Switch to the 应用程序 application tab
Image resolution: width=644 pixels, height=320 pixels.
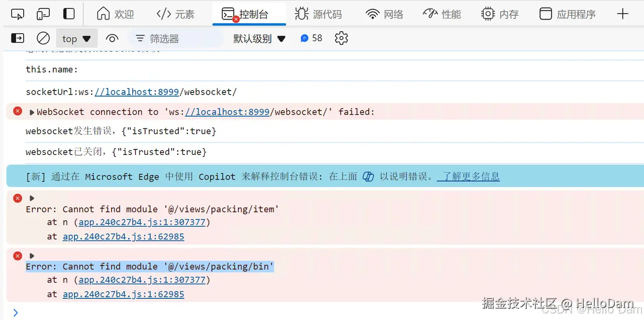tap(568, 14)
